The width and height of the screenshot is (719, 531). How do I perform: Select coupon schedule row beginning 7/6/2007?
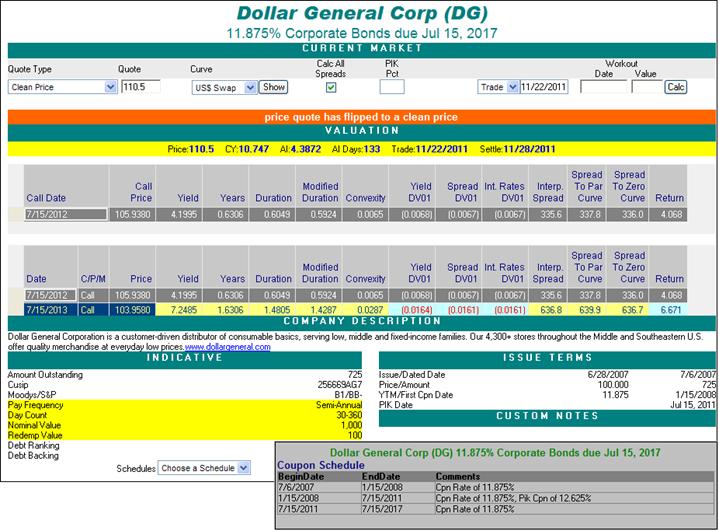(495, 487)
